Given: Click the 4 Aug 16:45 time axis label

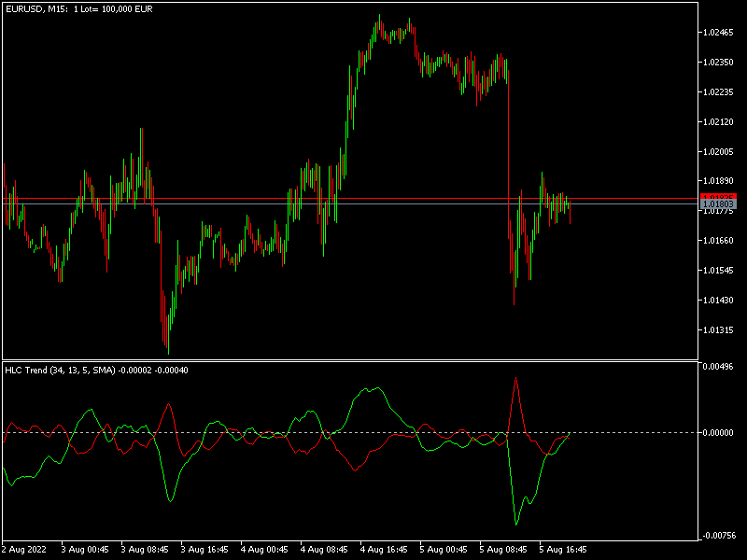Looking at the screenshot, I should pos(384,550).
